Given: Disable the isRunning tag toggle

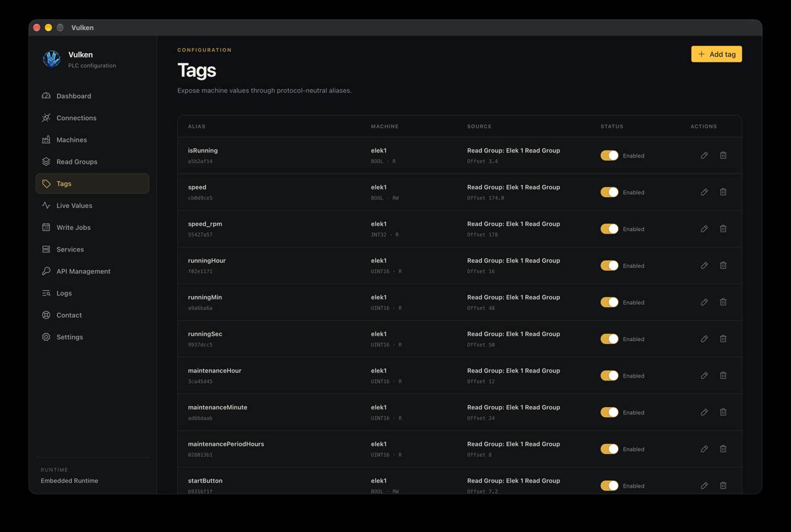Looking at the screenshot, I should pos(609,156).
